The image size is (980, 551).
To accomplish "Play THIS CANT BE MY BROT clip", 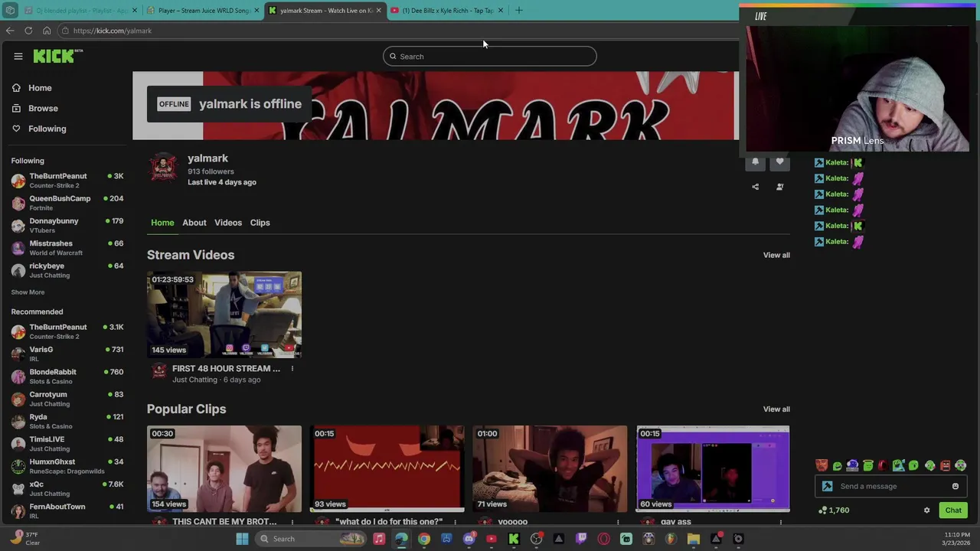I will pos(224,468).
